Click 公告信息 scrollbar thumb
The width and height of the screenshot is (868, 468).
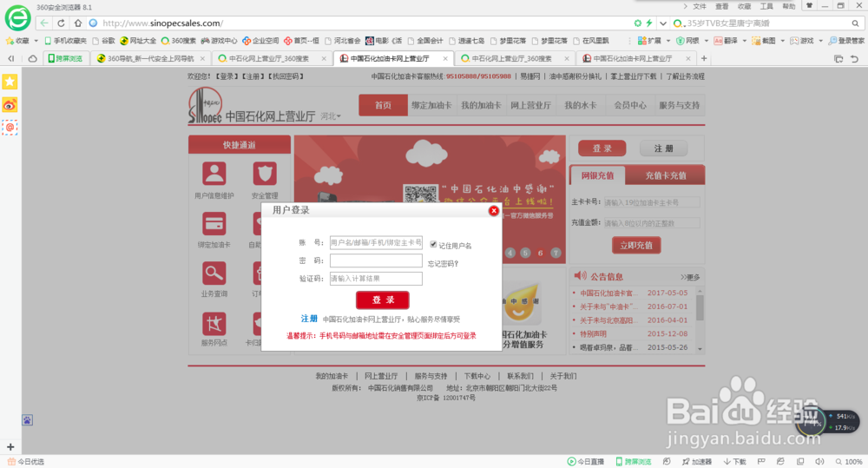click(700, 307)
